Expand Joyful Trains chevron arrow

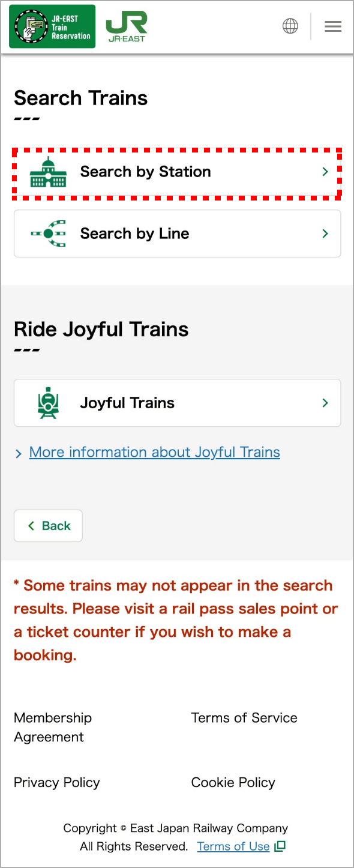(x=325, y=403)
